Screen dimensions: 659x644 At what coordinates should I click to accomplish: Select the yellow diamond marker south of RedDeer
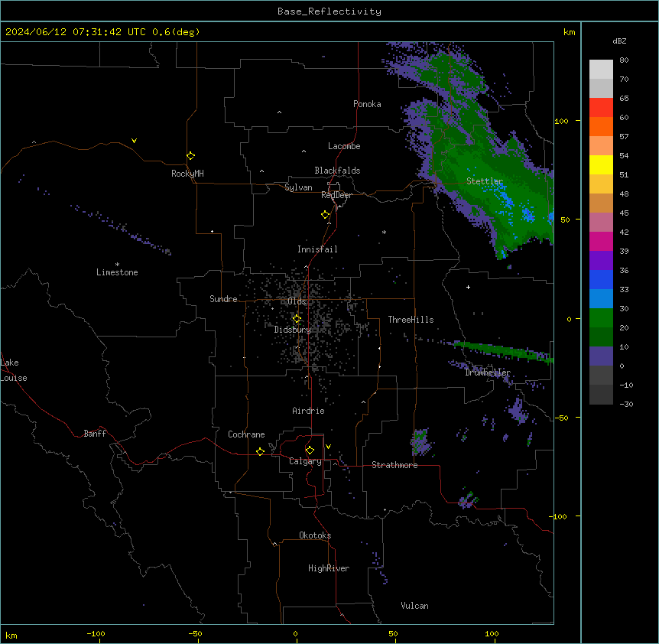pyautogui.click(x=326, y=215)
